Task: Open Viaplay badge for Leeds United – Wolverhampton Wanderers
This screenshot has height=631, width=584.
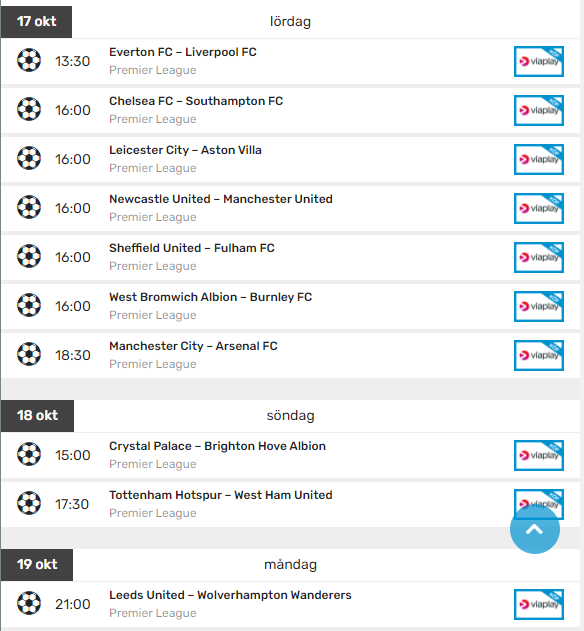Action: coord(539,604)
